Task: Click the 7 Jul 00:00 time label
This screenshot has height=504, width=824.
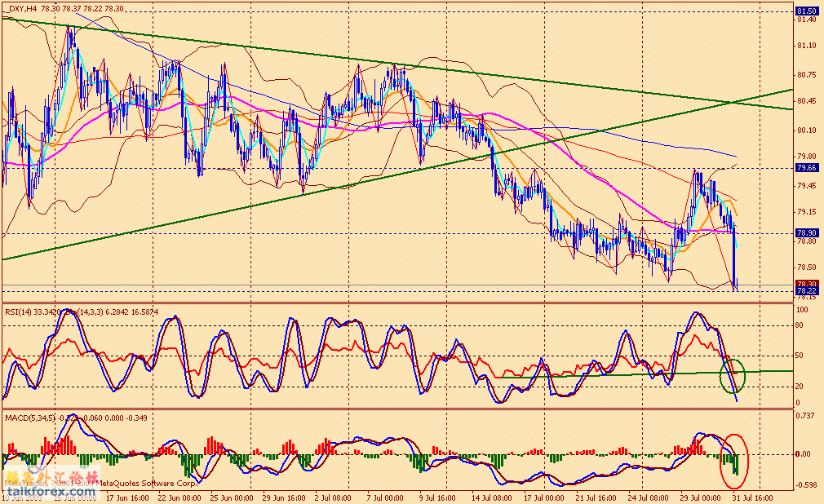Action: [x=385, y=497]
